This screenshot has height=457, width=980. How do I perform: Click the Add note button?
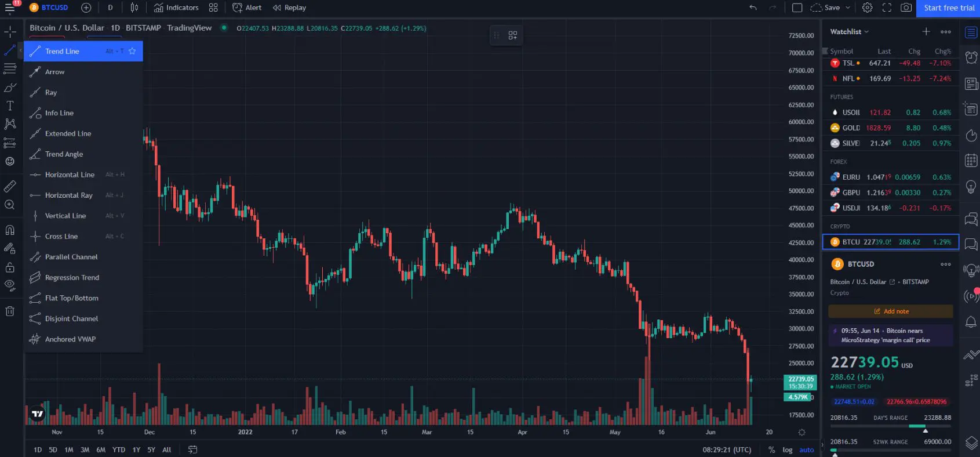tap(891, 311)
